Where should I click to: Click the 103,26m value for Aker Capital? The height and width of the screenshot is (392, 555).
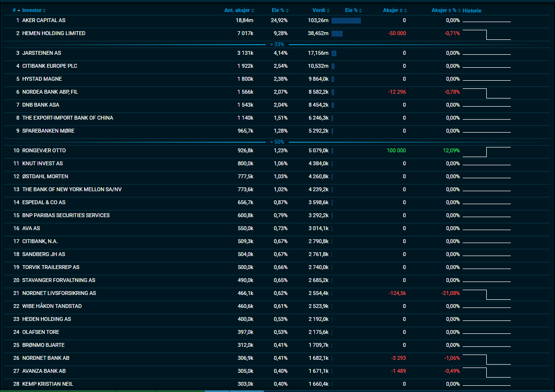point(318,21)
